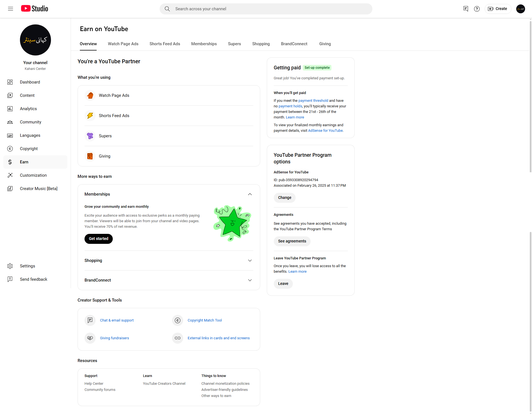Open Other ways to earn link
Screen dimensions: 532x415
pos(216,396)
